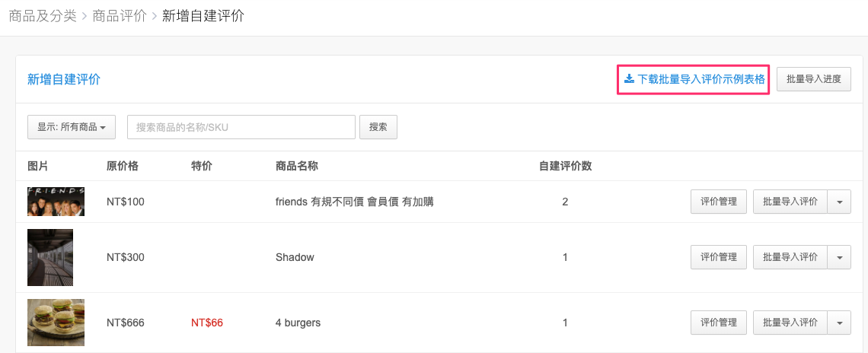Click the download icon beside 下载批量导入评价示例表格
Image resolution: width=868 pixels, height=353 pixels.
pyautogui.click(x=629, y=79)
